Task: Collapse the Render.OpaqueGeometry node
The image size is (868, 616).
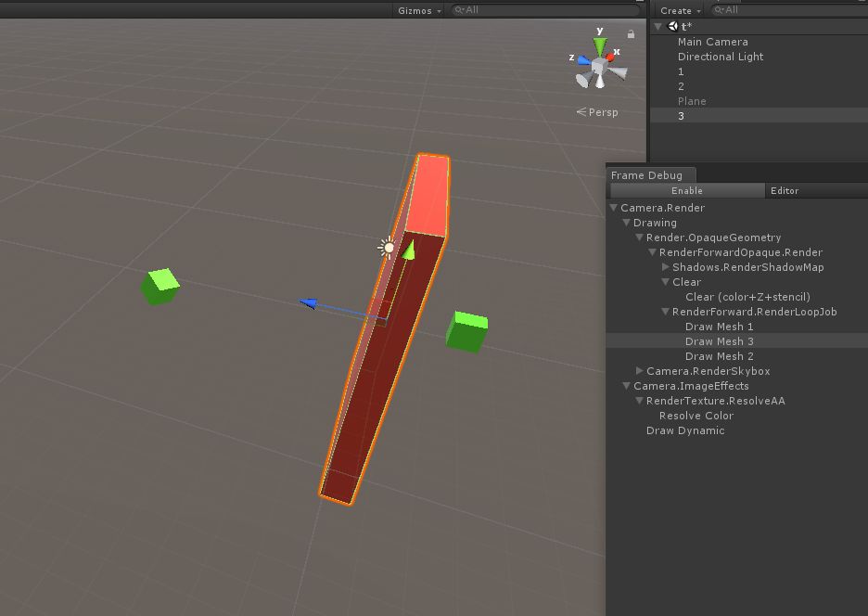Action: point(639,237)
